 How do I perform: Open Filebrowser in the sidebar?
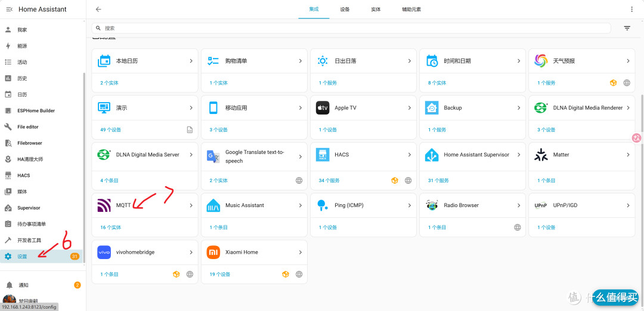pos(41,143)
